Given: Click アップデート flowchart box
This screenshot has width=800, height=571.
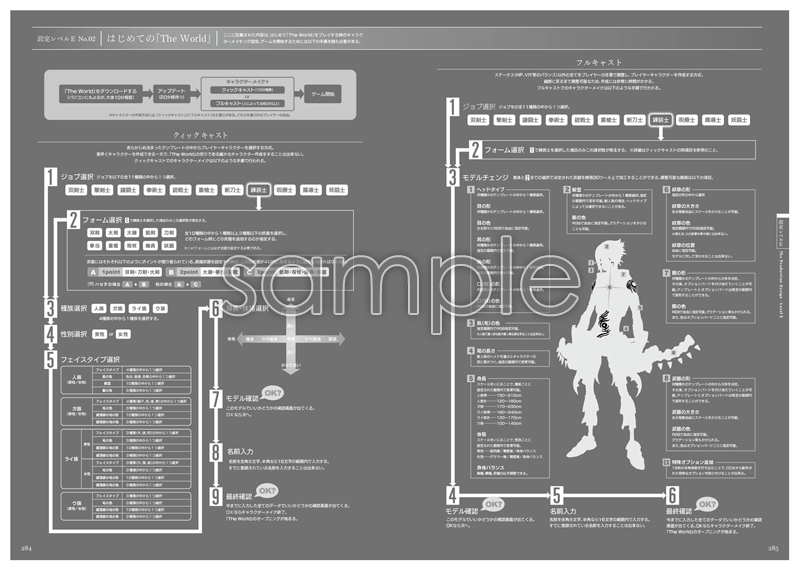Looking at the screenshot, I should [x=171, y=93].
